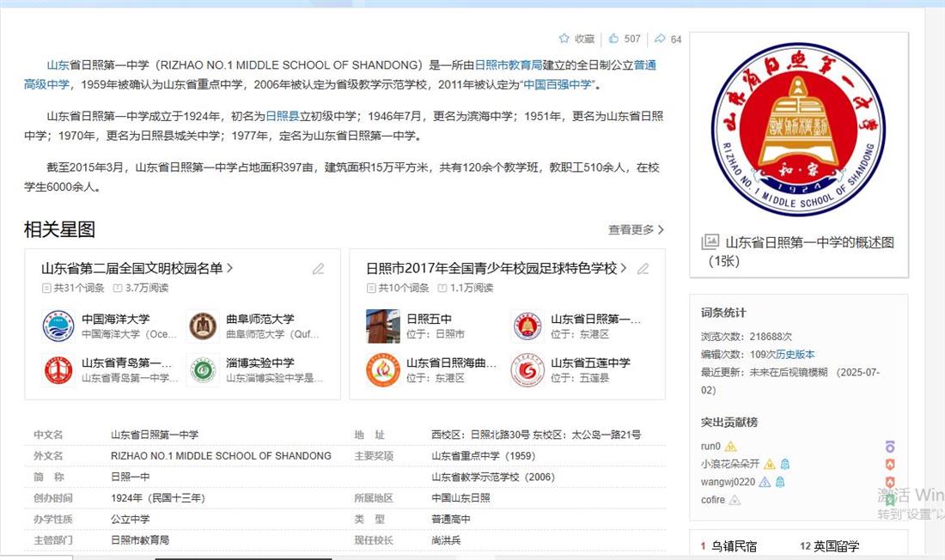Open the 英国留学 trending item
Viewport: 945px width, 560px height.
tap(837, 546)
